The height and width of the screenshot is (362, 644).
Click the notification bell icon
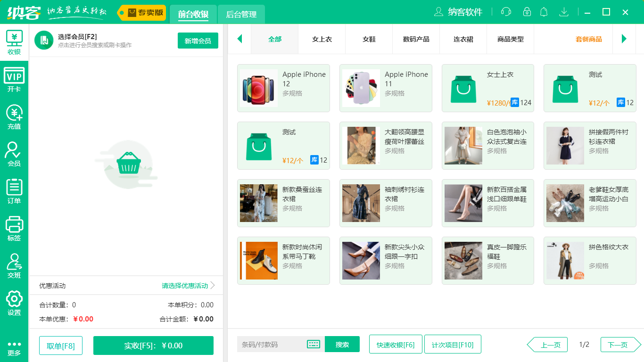pos(544,12)
